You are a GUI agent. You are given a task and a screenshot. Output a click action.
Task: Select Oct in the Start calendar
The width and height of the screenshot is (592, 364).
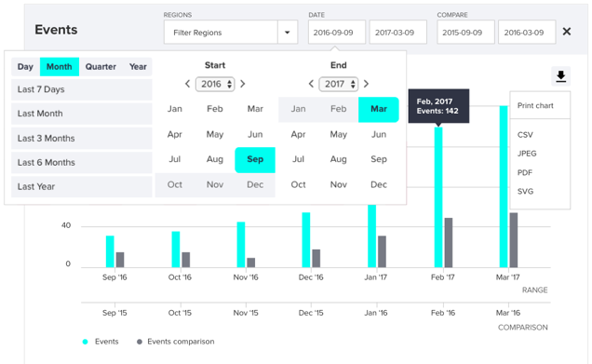[175, 184]
